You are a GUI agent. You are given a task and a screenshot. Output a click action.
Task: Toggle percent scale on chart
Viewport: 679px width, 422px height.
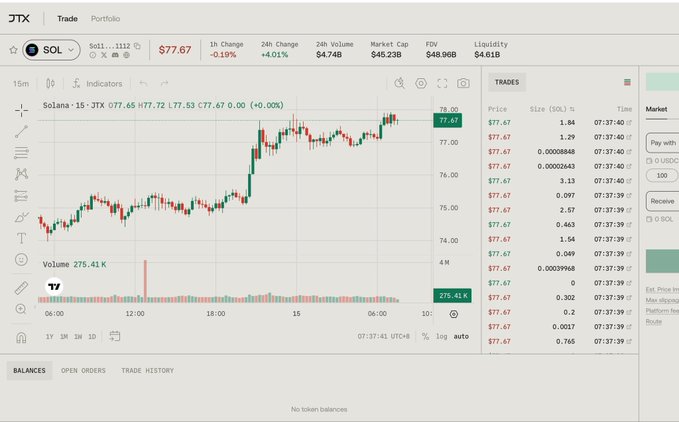coord(425,336)
